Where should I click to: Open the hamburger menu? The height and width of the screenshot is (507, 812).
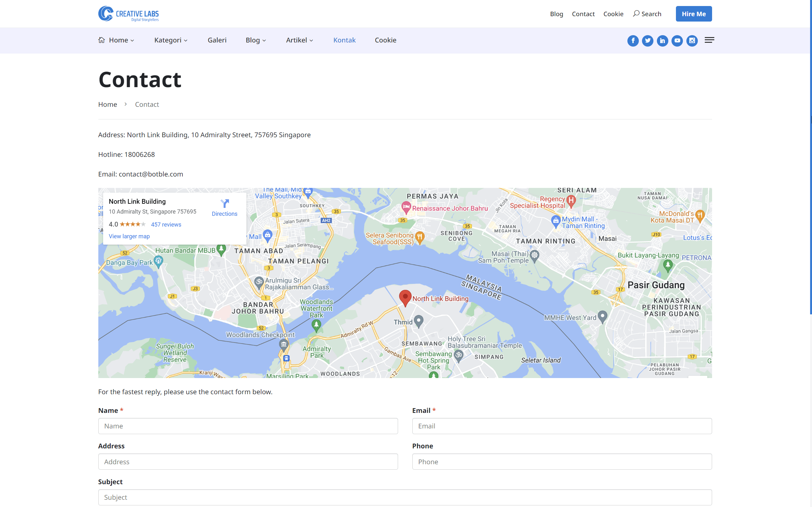click(x=709, y=40)
